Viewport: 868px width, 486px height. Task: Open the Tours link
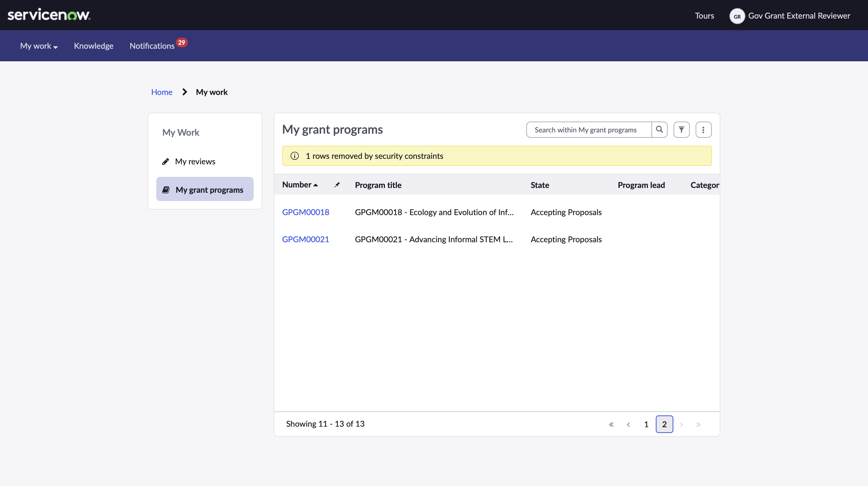click(x=704, y=16)
